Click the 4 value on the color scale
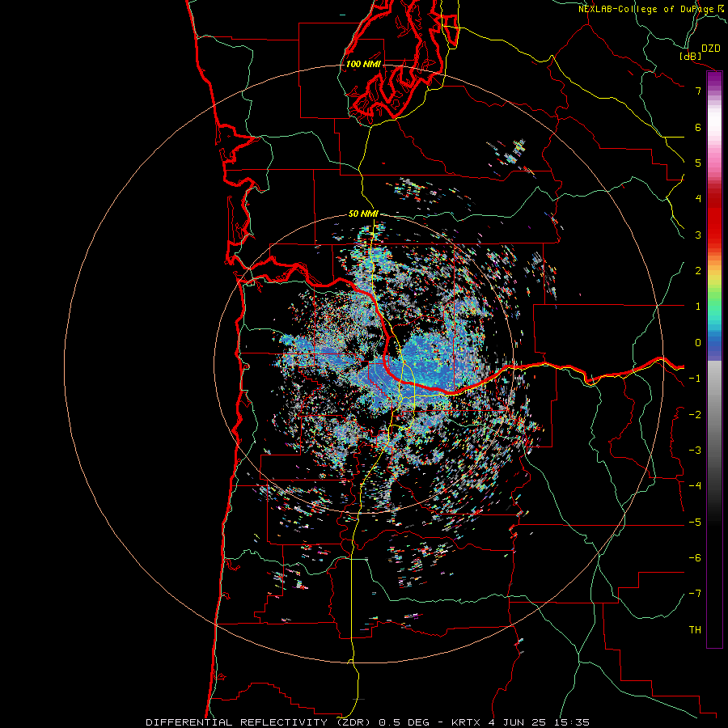Image resolution: width=728 pixels, height=728 pixels. [698, 199]
